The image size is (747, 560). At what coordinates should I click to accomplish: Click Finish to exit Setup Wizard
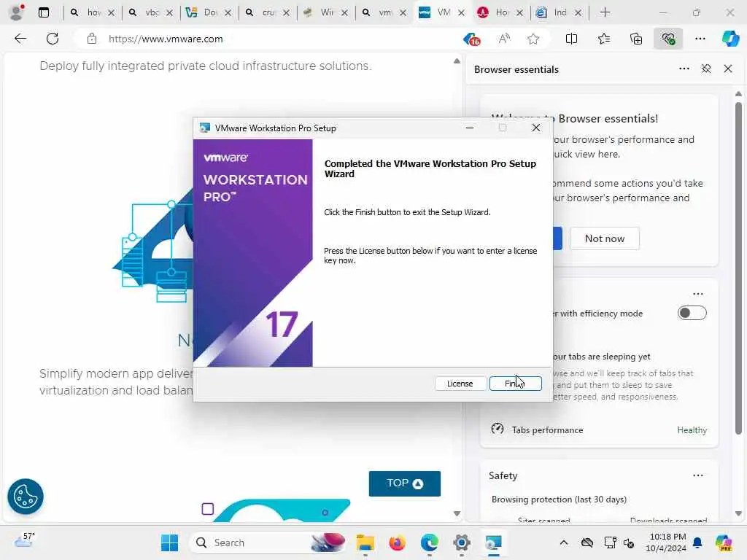tap(516, 384)
